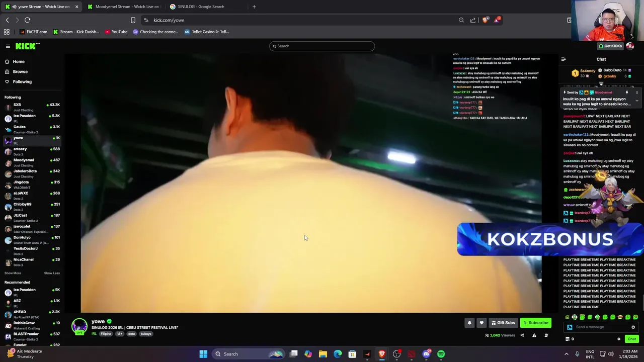Image resolution: width=644 pixels, height=362 pixels.
Task: Show hidden system tray icons
Action: (566, 354)
